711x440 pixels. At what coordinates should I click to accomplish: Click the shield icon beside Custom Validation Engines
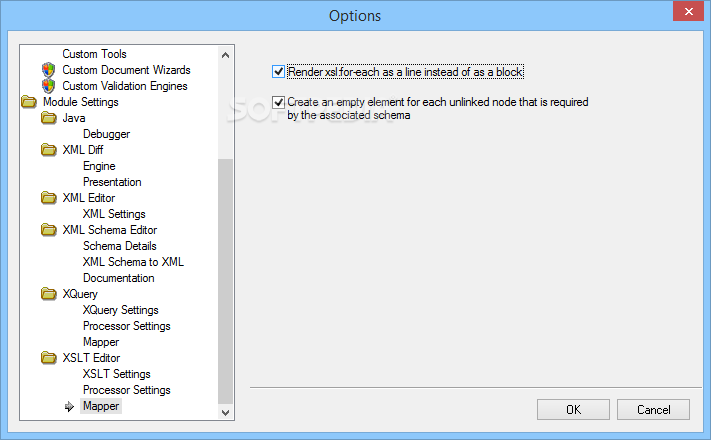[x=48, y=86]
